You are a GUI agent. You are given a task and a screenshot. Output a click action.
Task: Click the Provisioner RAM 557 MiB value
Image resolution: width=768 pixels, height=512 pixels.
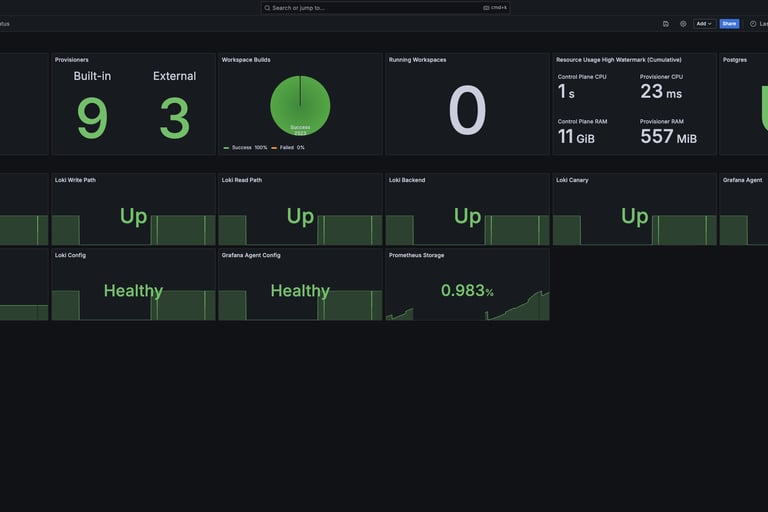(668, 136)
